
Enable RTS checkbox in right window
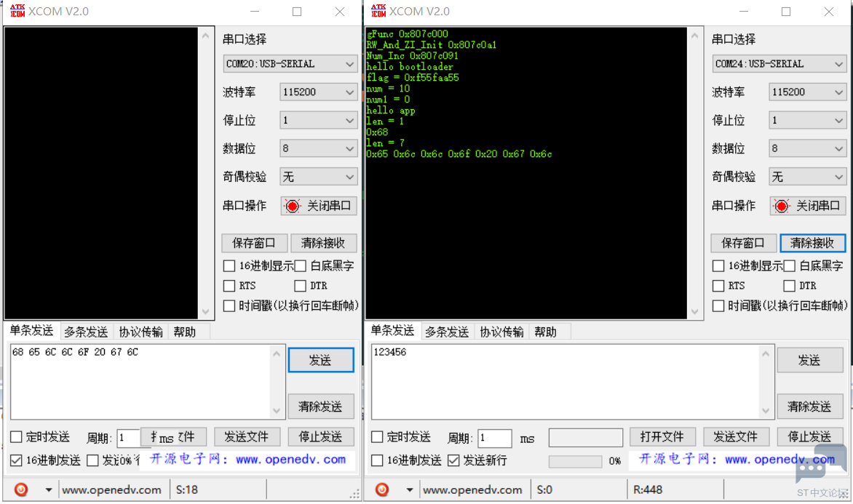point(718,285)
